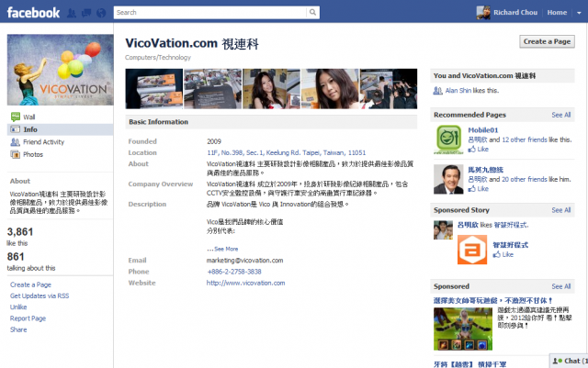This screenshot has height=368, width=588.
Task: Click the Photos picture icon
Action: click(16, 154)
